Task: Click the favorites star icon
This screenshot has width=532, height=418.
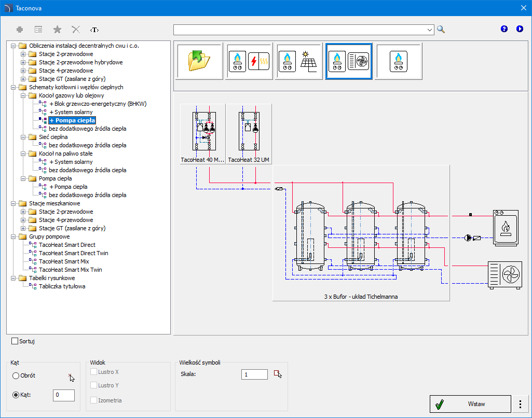Action: click(x=57, y=30)
